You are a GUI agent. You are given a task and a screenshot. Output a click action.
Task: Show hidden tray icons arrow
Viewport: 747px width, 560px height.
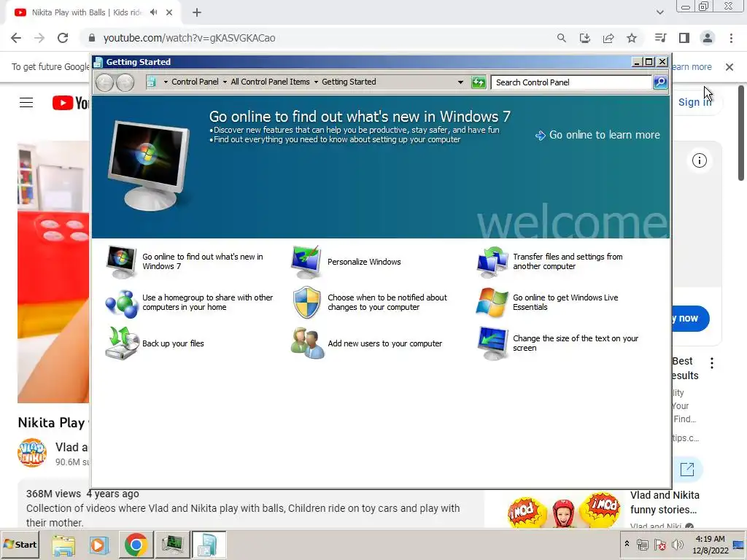pyautogui.click(x=627, y=544)
